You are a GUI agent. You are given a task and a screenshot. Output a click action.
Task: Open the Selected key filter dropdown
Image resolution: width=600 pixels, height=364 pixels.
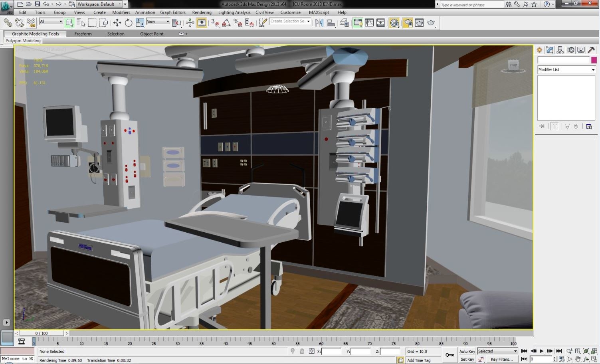tap(497, 351)
